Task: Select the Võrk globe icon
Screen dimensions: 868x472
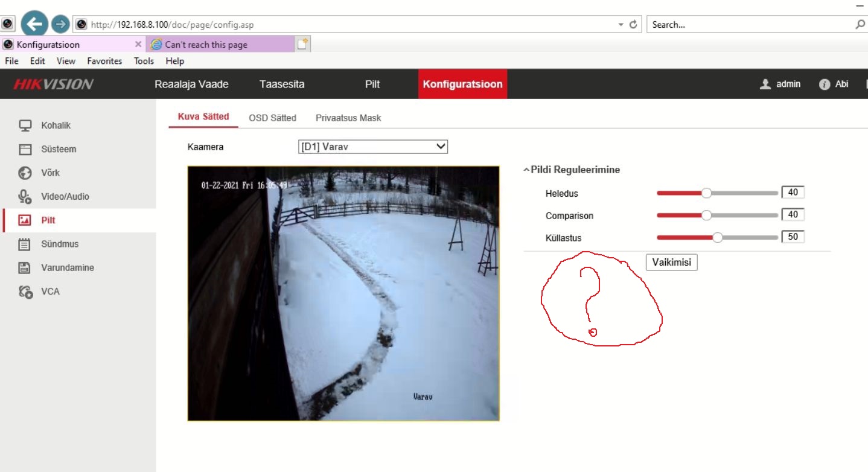Action: pyautogui.click(x=25, y=173)
